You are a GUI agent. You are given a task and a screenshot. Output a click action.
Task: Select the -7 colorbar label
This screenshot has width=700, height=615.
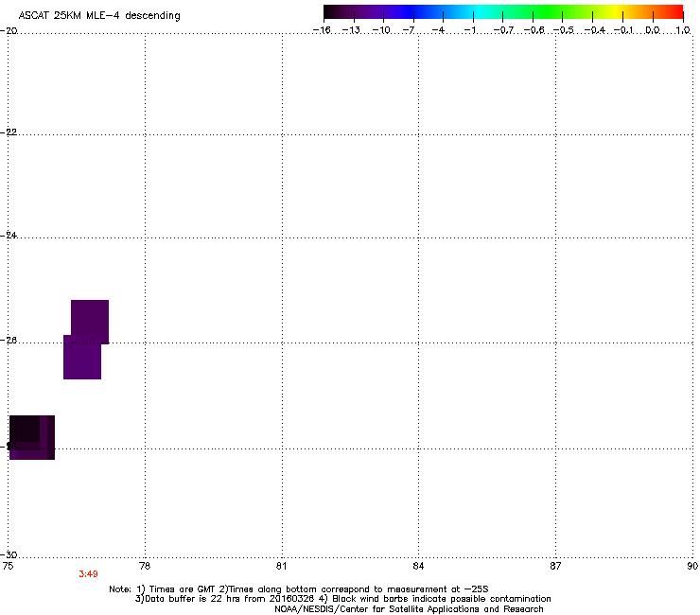[x=409, y=30]
